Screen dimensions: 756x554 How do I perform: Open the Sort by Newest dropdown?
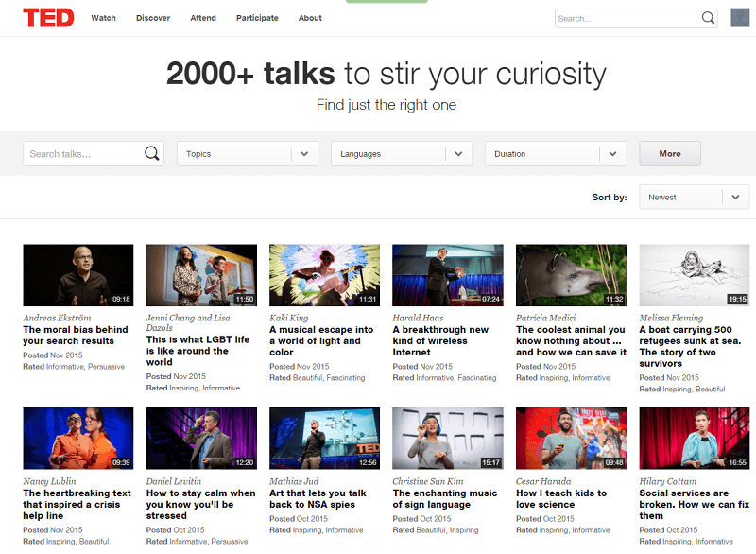(694, 198)
